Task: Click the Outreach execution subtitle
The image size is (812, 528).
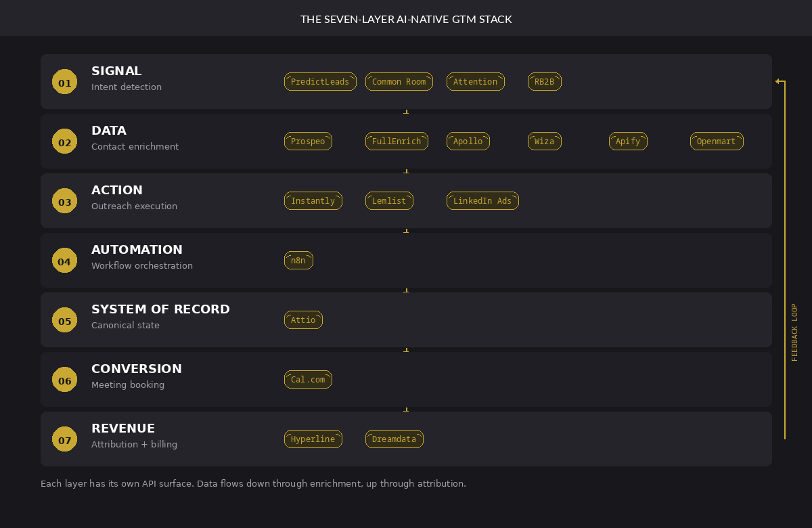Action: [x=134, y=206]
